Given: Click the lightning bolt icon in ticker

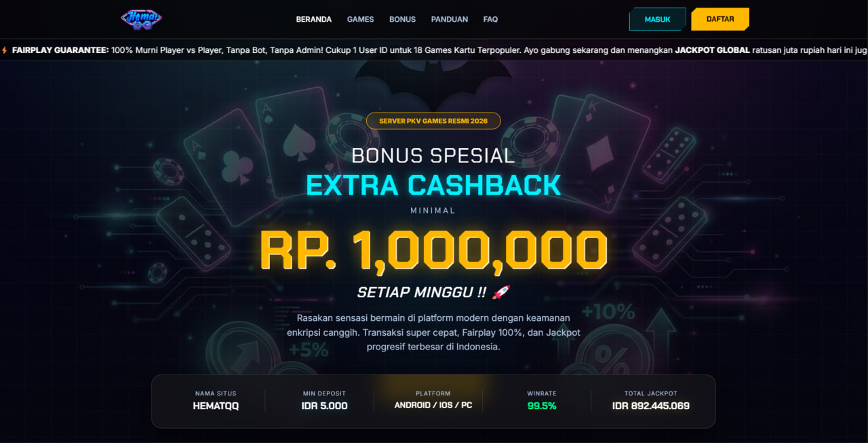Looking at the screenshot, I should pos(5,50).
